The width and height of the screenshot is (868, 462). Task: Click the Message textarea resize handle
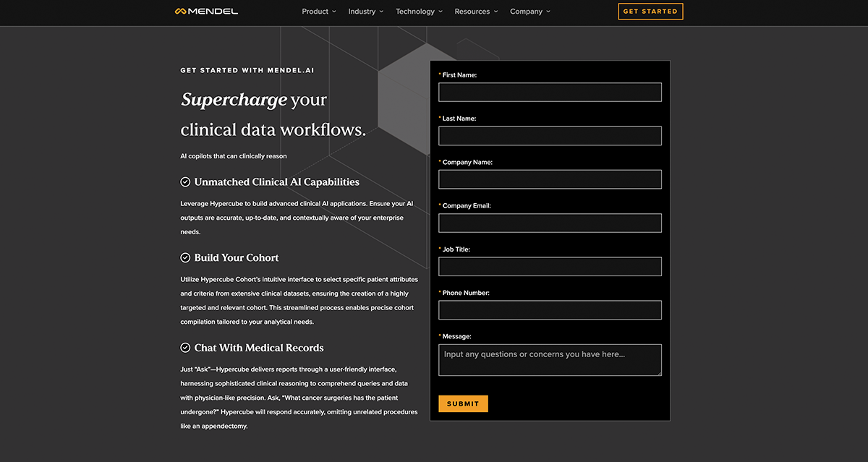tap(658, 372)
